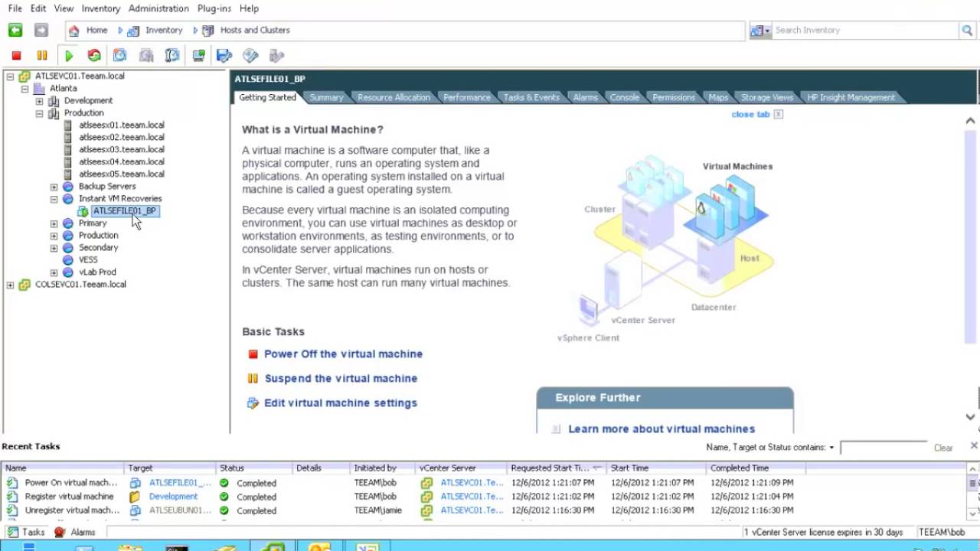Screen dimensions: 980x551
Task: Expand the COLSEVC01.Teeam.local tree node
Action: coord(10,285)
